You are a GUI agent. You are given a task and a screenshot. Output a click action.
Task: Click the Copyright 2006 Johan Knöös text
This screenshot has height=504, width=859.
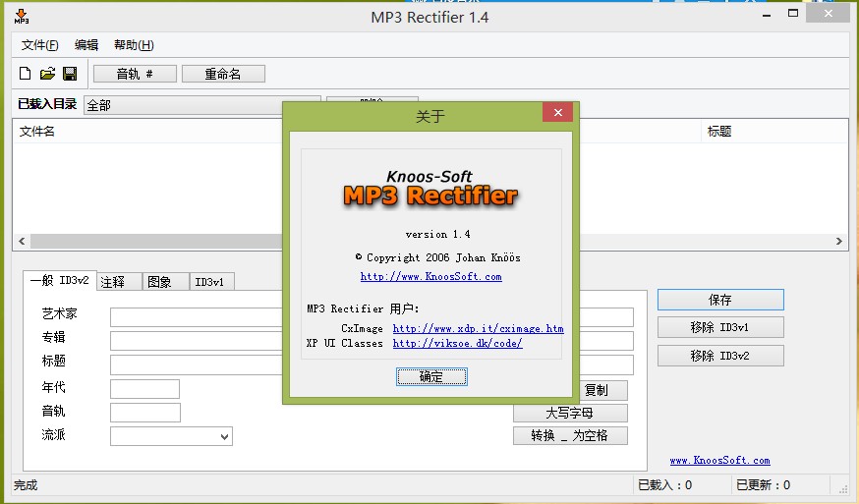coord(438,257)
